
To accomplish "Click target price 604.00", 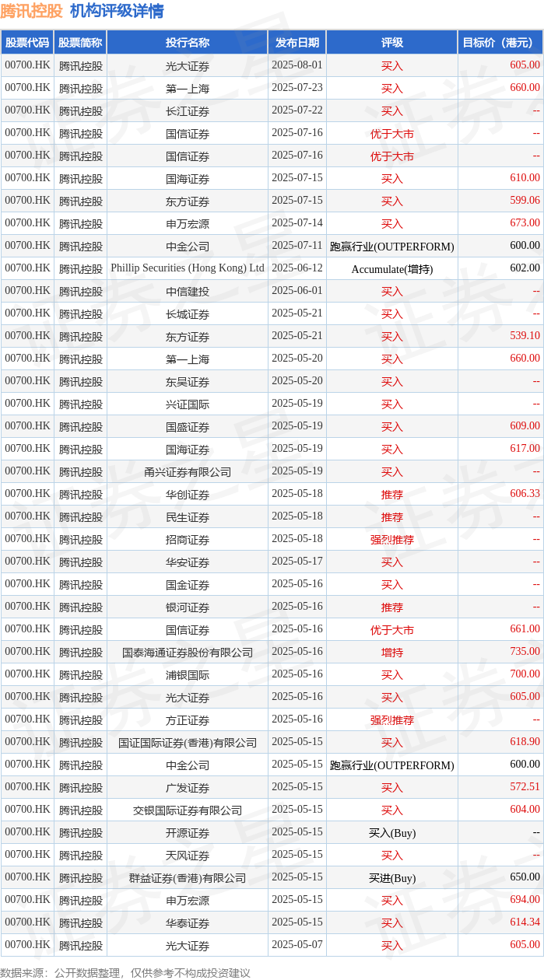I will pyautogui.click(x=525, y=810).
